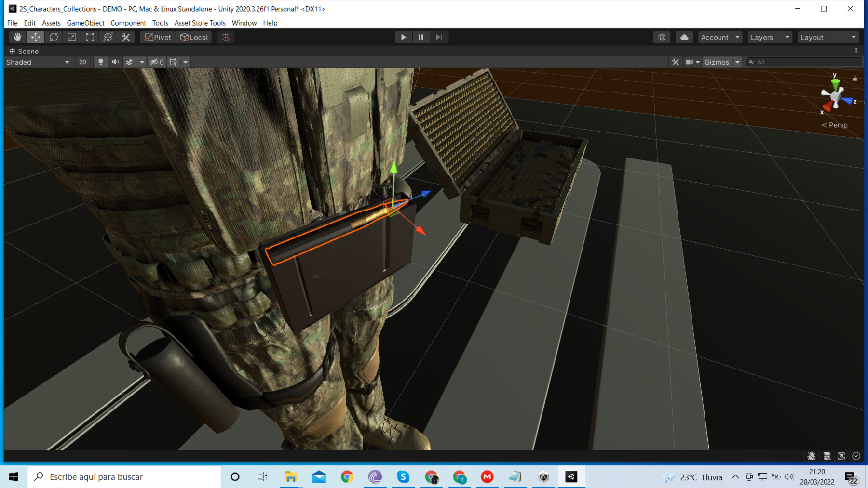Select the Move tool

[36, 37]
